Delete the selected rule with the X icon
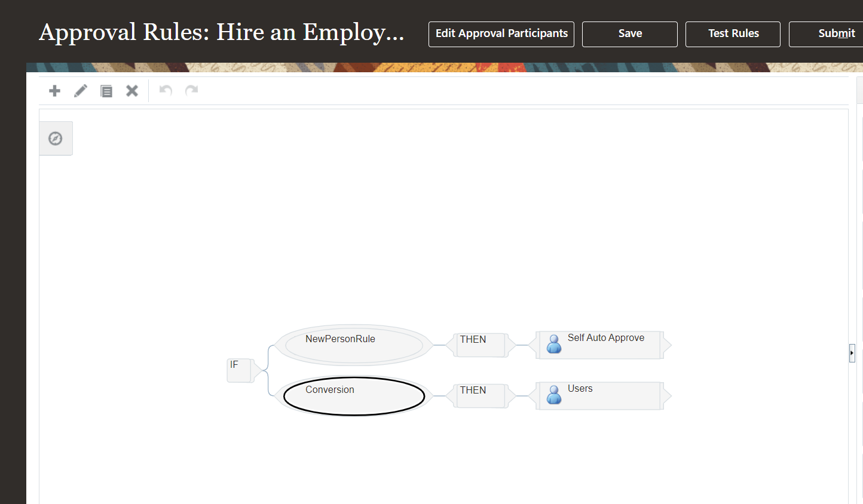863x504 pixels. tap(132, 91)
